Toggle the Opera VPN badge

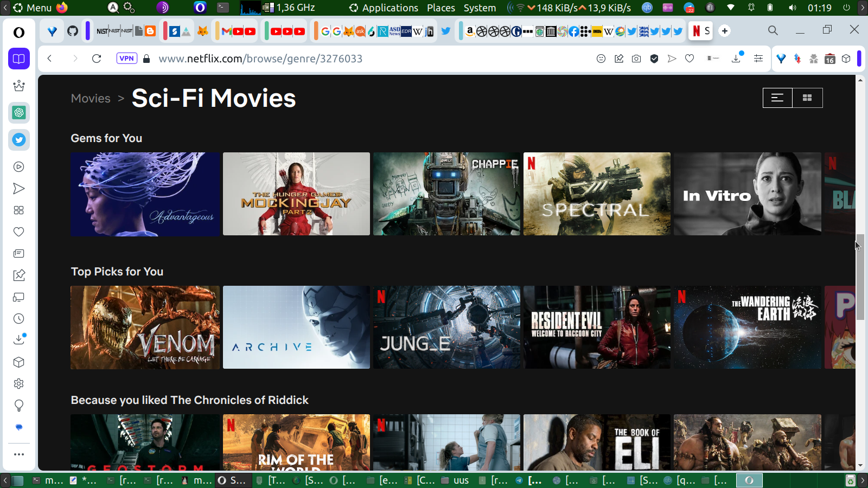pos(126,59)
